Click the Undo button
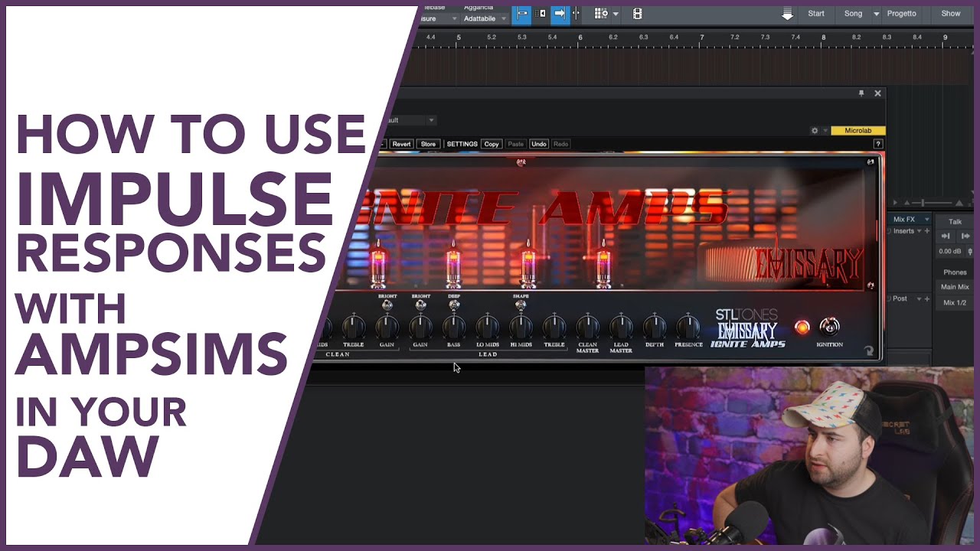The image size is (980, 551). pyautogui.click(x=539, y=144)
